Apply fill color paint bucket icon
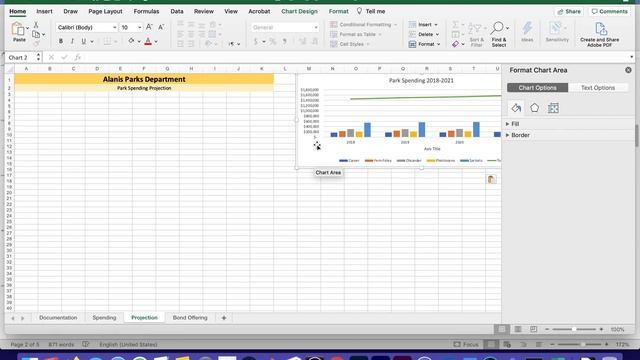This screenshot has height=360, width=640. 131,41
